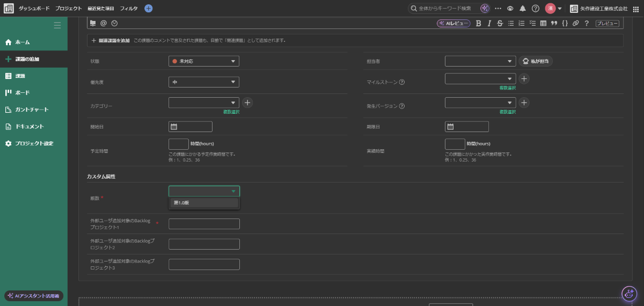
Task: Insert a code block with braces icon
Action: (x=565, y=23)
